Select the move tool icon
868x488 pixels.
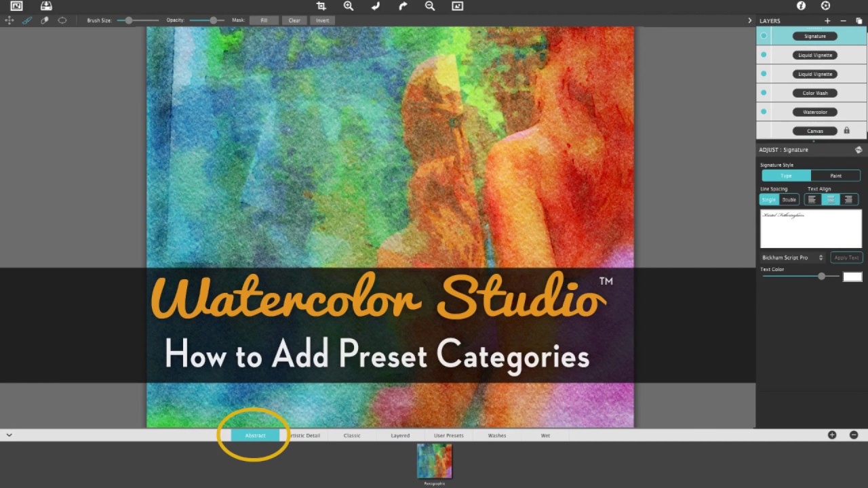coord(9,20)
